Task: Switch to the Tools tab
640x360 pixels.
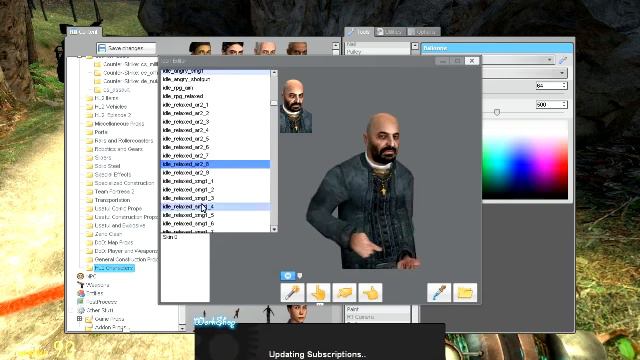Action: (x=359, y=32)
